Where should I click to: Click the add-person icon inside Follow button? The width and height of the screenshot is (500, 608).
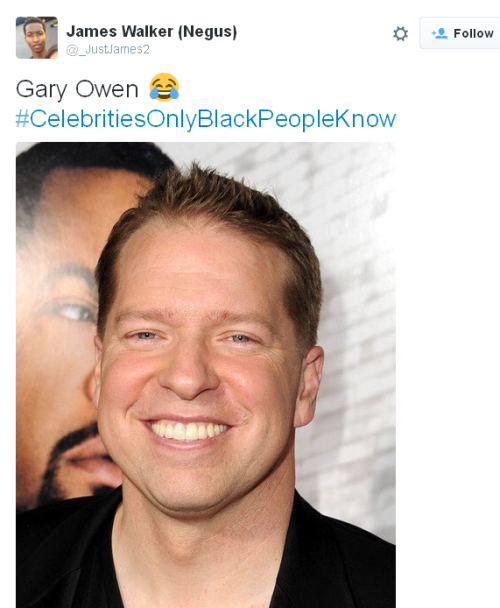click(x=439, y=33)
